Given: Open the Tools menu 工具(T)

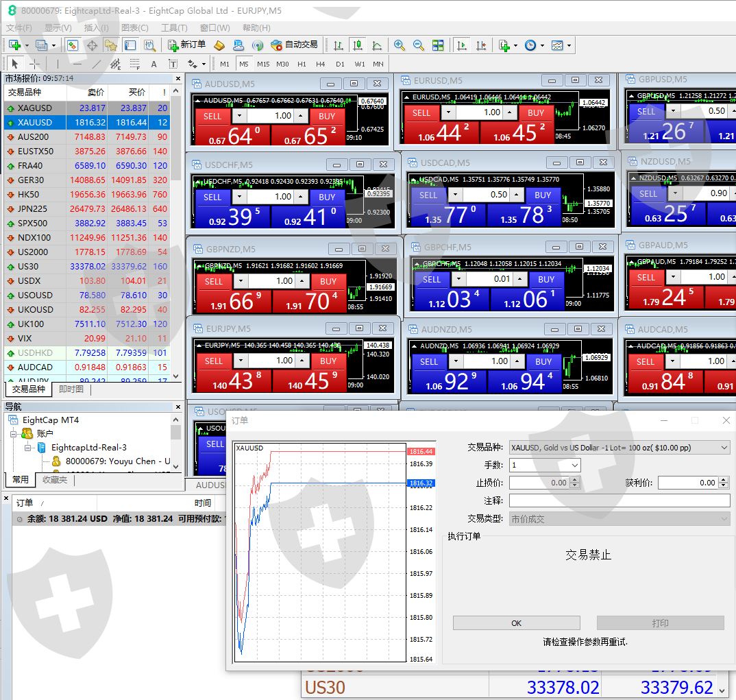Looking at the screenshot, I should pyautogui.click(x=174, y=27).
